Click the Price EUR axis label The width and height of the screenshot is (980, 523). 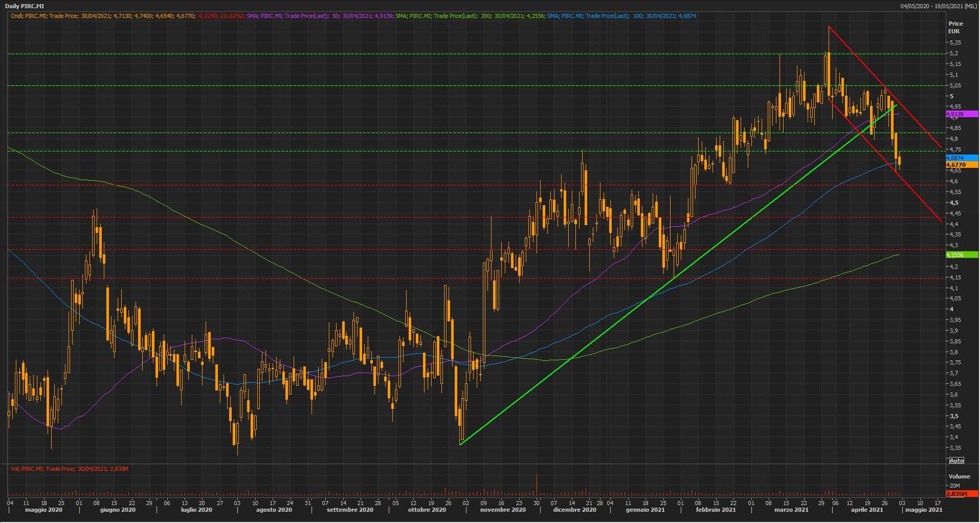click(x=955, y=27)
